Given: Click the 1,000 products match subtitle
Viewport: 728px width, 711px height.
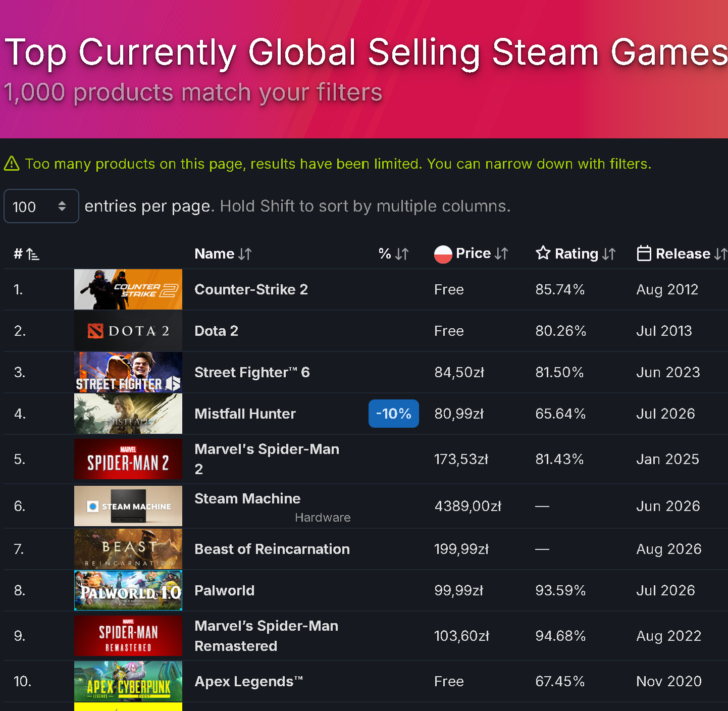Looking at the screenshot, I should [193, 93].
